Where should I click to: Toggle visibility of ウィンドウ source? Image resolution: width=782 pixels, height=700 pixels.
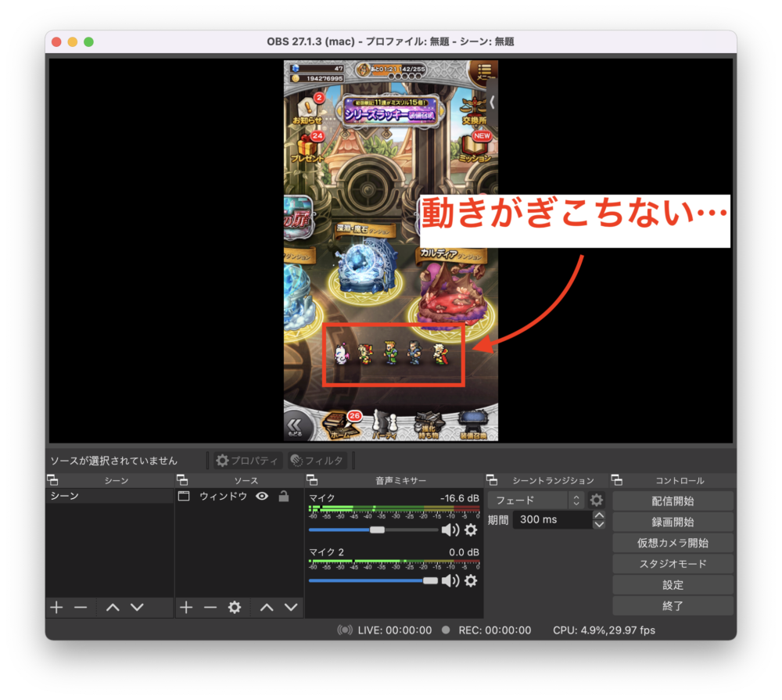click(x=262, y=496)
